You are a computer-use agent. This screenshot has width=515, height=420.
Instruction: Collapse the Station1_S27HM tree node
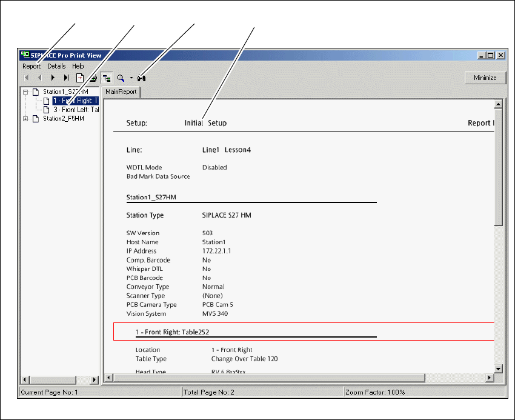(x=25, y=92)
